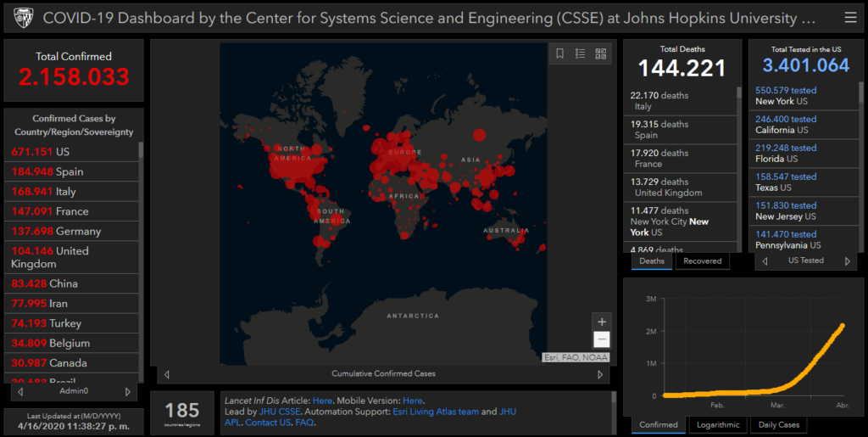Advance the Admin0 list to next level

[128, 392]
